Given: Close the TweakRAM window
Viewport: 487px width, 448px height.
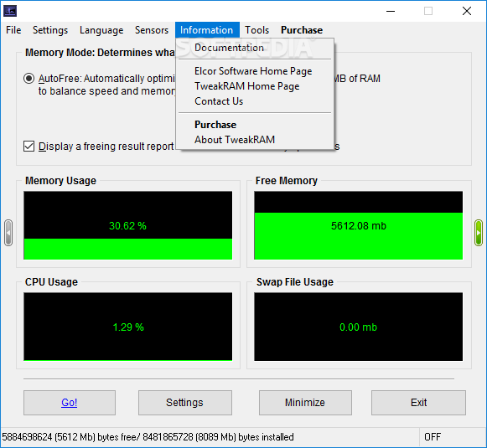Looking at the screenshot, I should 467,11.
